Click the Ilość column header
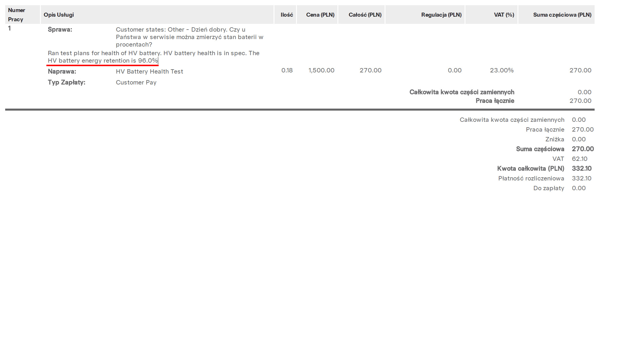Viewport: 617px width, 364px height. coord(286,15)
